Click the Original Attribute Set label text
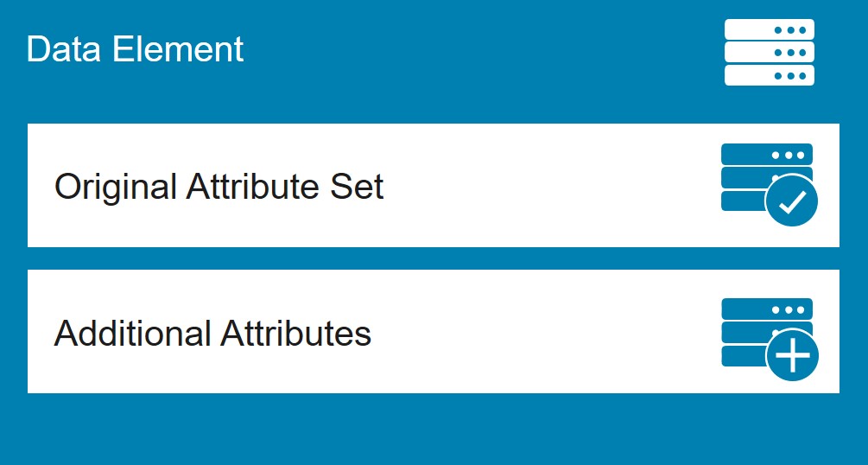868x465 pixels. pos(219,186)
